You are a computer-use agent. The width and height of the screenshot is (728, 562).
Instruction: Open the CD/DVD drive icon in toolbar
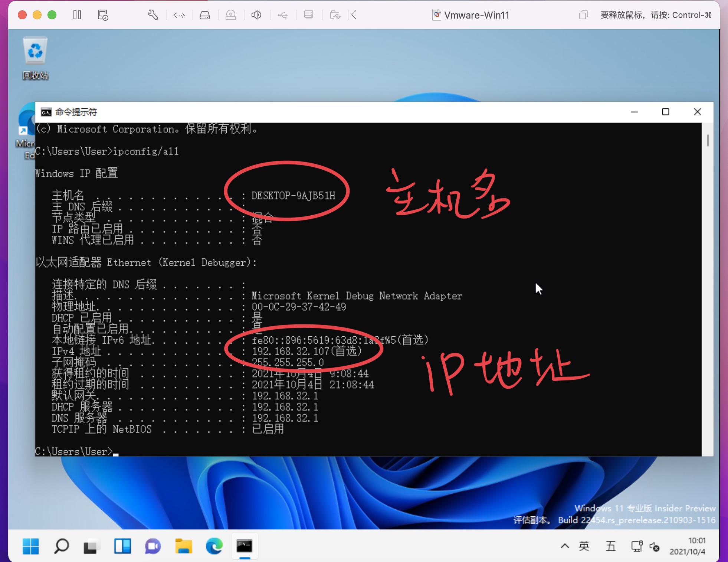[x=231, y=15]
